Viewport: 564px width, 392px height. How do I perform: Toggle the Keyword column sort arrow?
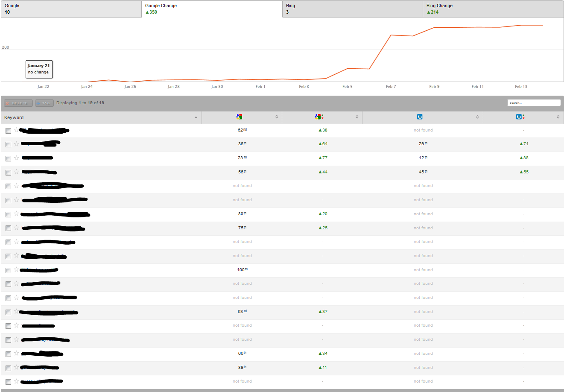pyautogui.click(x=196, y=117)
